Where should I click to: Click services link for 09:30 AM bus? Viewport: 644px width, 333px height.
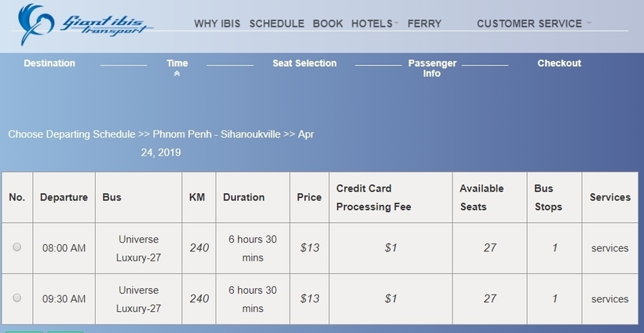click(610, 299)
